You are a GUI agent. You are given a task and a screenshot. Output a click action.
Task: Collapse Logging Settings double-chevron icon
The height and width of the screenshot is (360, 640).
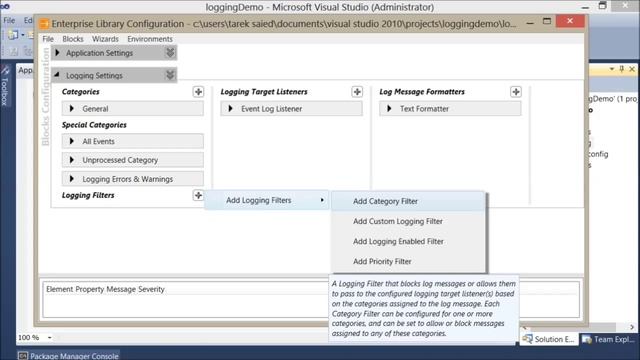[x=170, y=75]
